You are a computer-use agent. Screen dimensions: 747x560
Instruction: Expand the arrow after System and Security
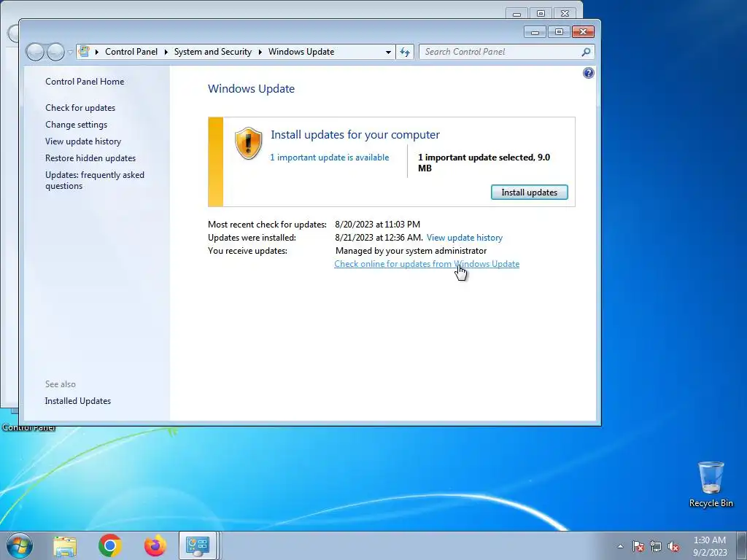(x=260, y=52)
